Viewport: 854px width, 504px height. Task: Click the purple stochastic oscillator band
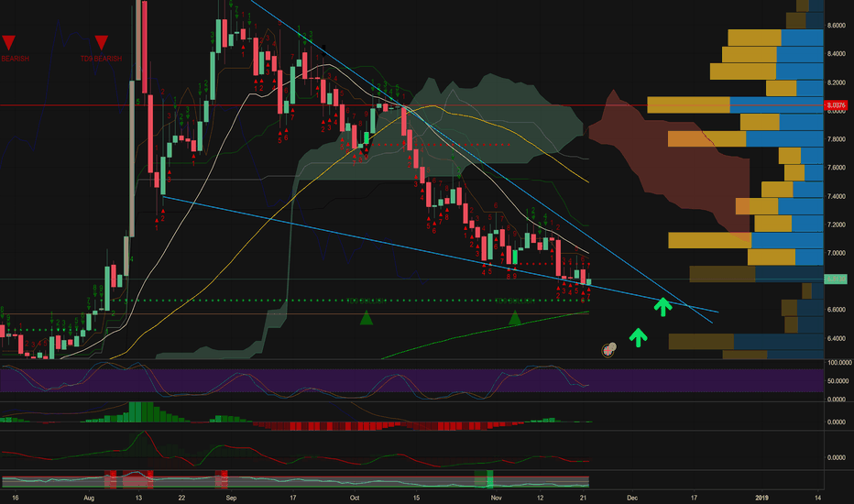(x=411, y=381)
